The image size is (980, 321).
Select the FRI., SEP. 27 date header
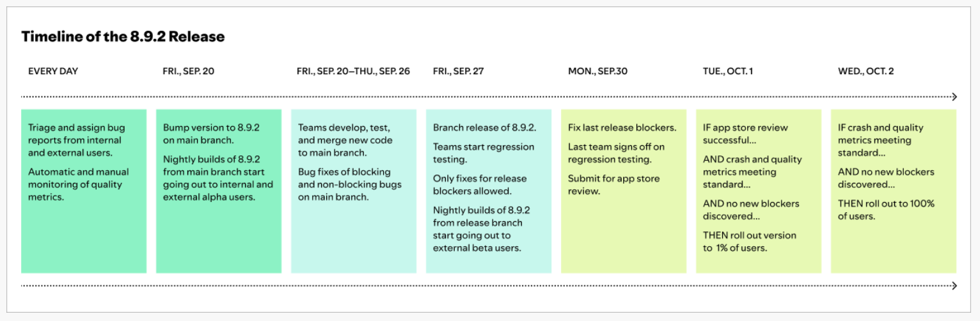(x=459, y=71)
